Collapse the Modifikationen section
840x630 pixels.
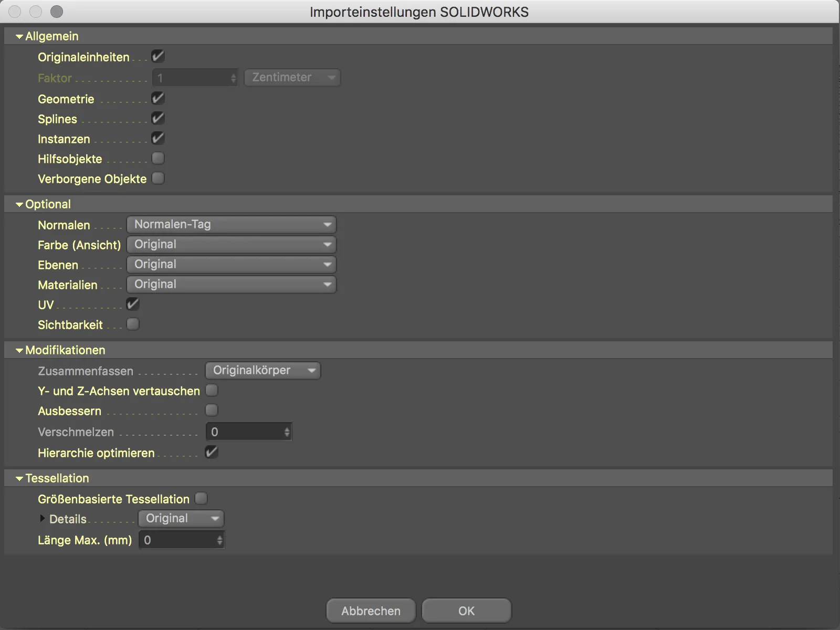coord(19,351)
